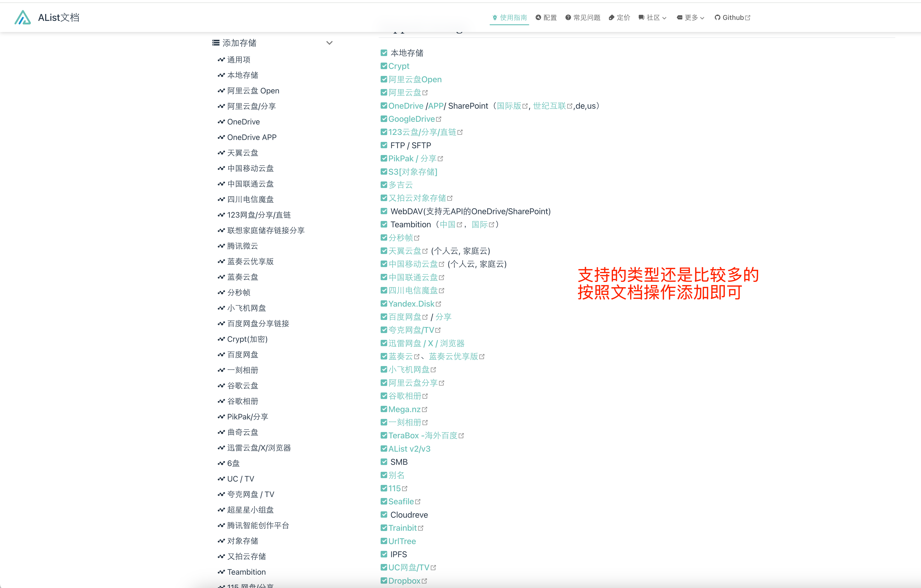Open the 阿里云盘Open link
This screenshot has height=588, width=921.
tap(415, 80)
